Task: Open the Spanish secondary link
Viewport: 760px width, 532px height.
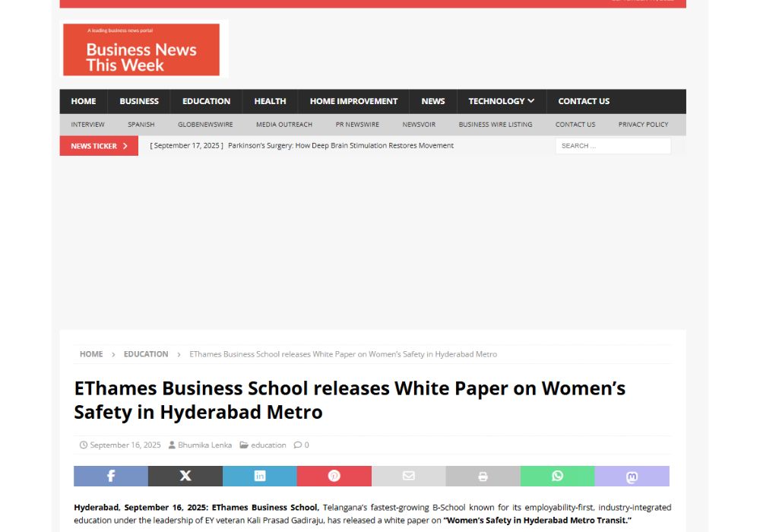Action: coord(141,125)
